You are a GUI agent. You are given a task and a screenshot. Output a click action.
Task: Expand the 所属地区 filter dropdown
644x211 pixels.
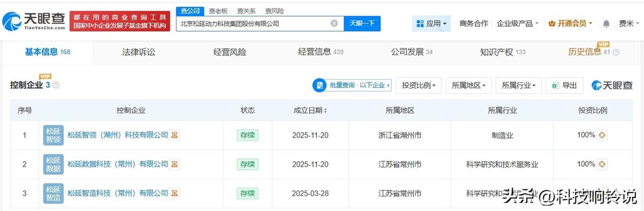pos(468,86)
